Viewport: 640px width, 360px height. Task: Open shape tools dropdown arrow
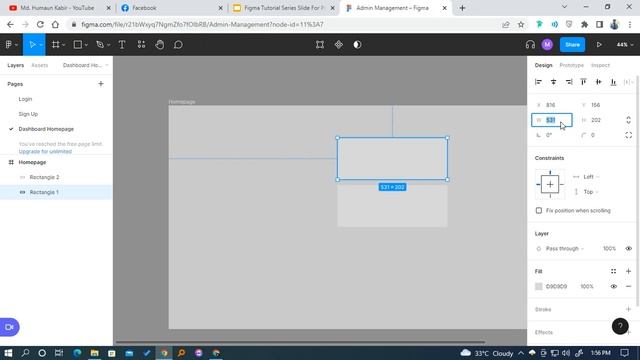86,45
